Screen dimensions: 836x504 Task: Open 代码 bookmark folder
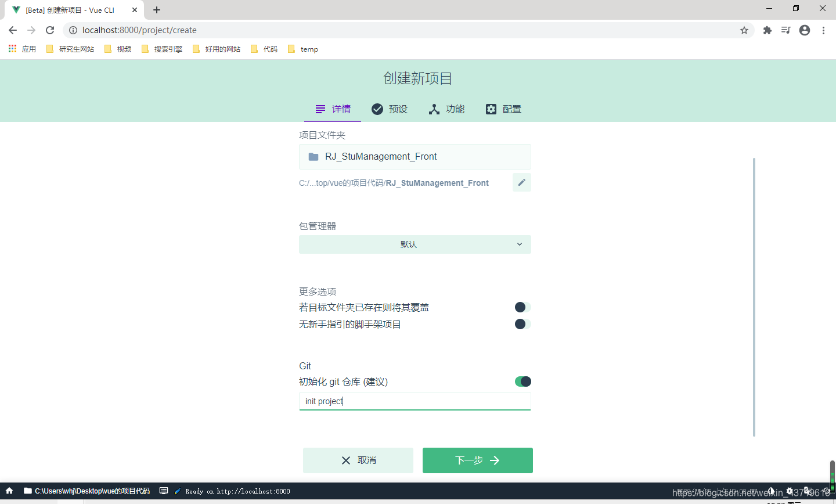tap(264, 49)
